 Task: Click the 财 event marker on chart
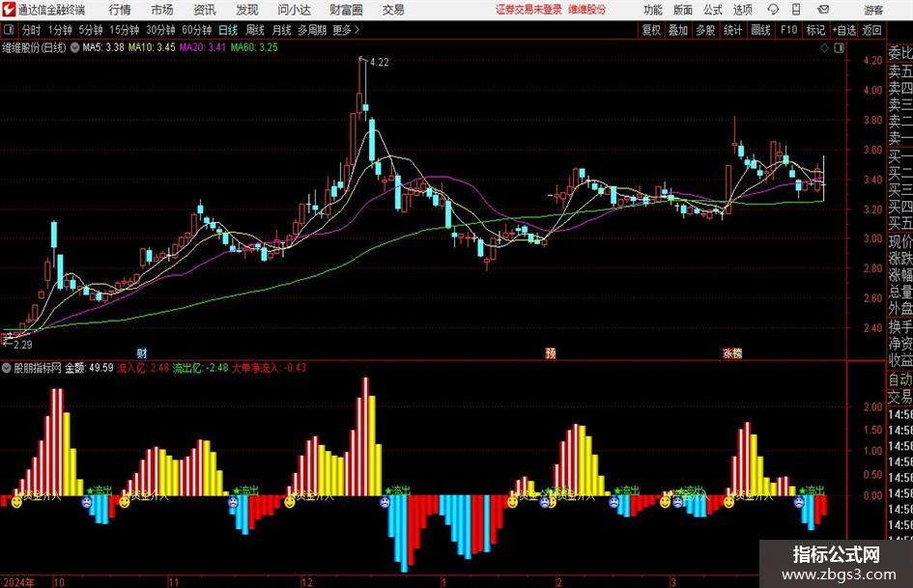click(141, 352)
